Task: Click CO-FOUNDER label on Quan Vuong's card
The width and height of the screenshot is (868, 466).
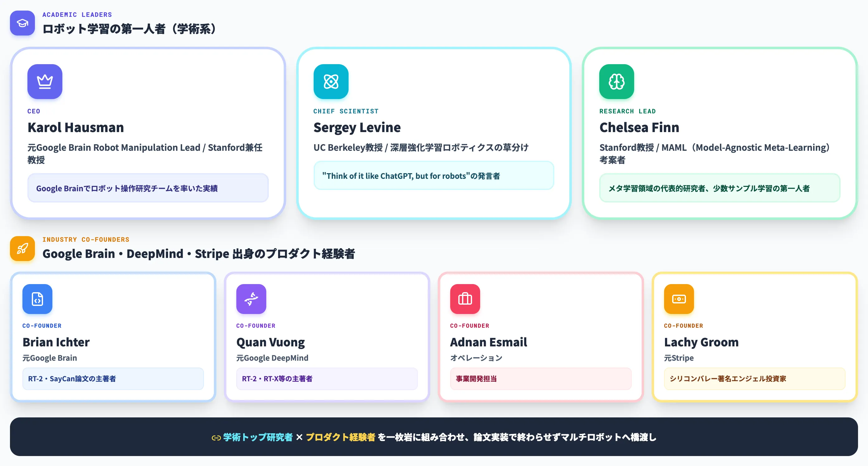Action: [256, 326]
